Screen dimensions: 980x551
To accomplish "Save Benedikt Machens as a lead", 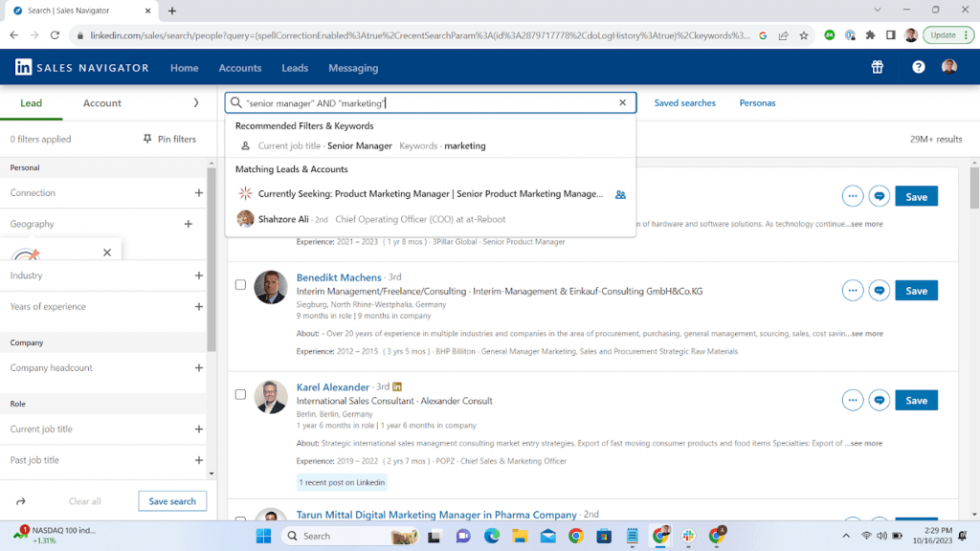I will 916,291.
